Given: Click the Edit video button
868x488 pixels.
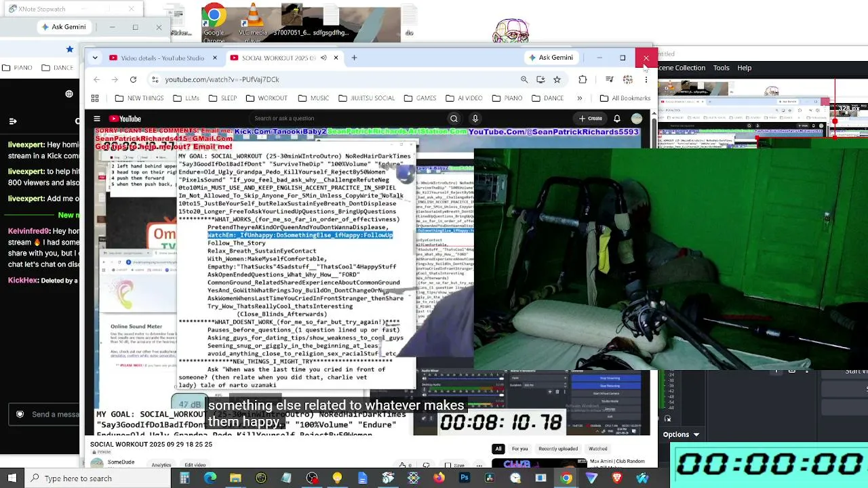Looking at the screenshot, I should 195,465.
